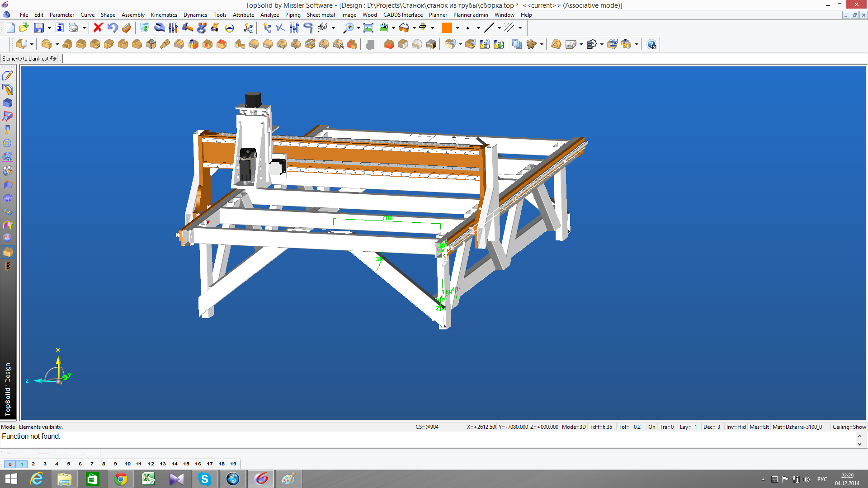
Task: Toggle Ceiling=Show in status bar
Action: [x=849, y=427]
